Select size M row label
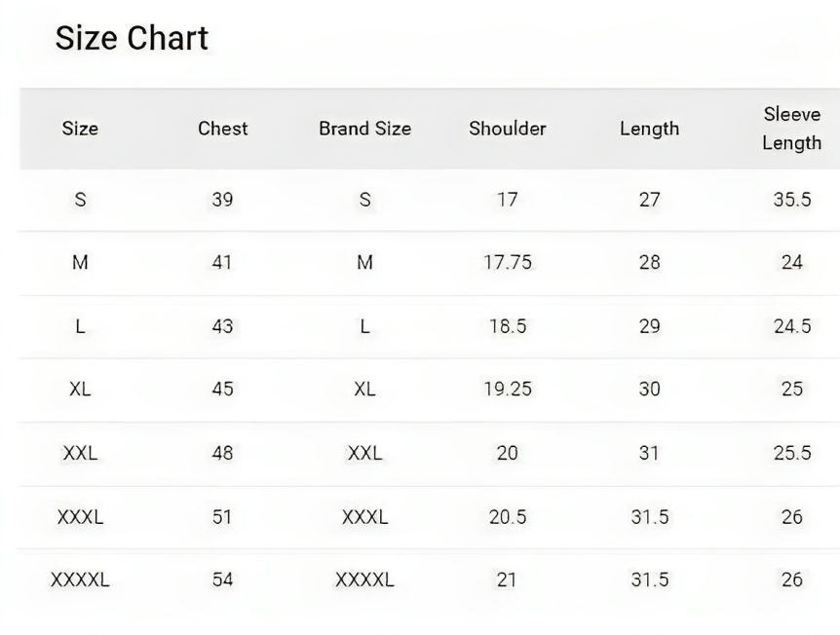Viewport: 840px width, 635px height. tap(80, 262)
